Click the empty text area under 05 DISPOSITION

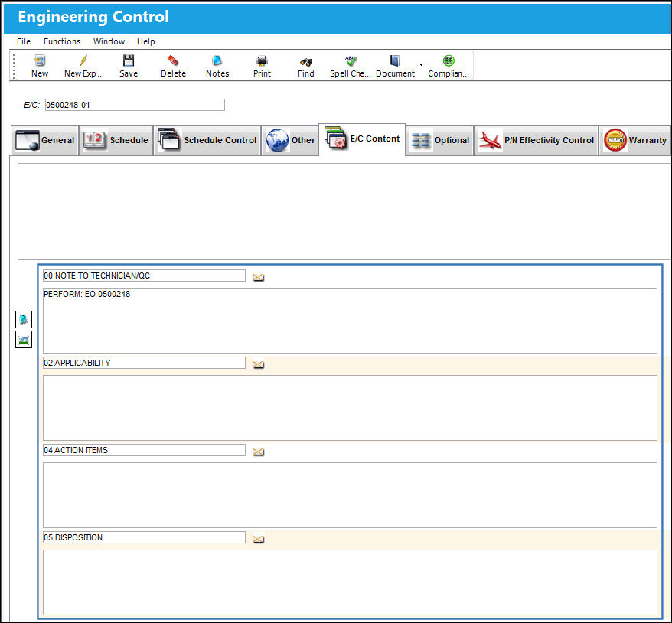350,582
